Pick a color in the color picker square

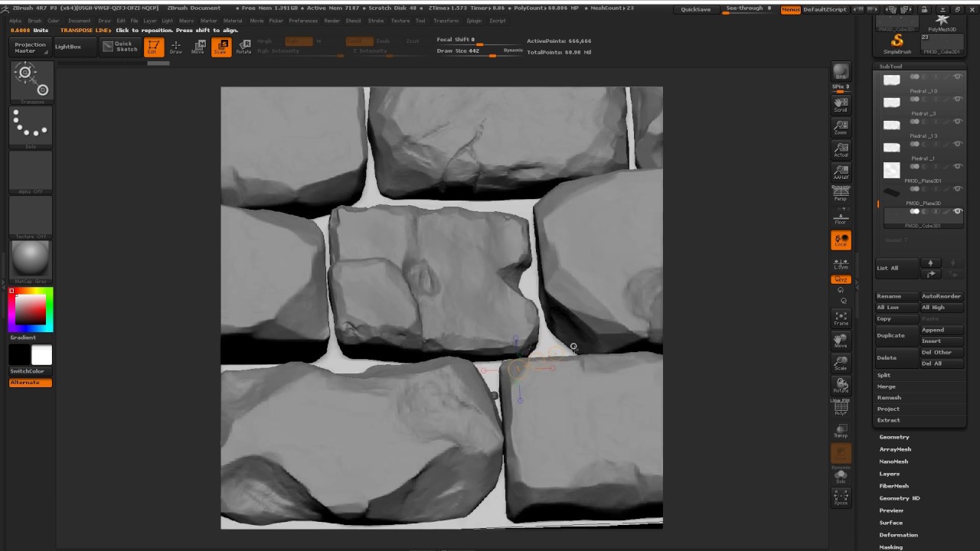click(x=31, y=310)
